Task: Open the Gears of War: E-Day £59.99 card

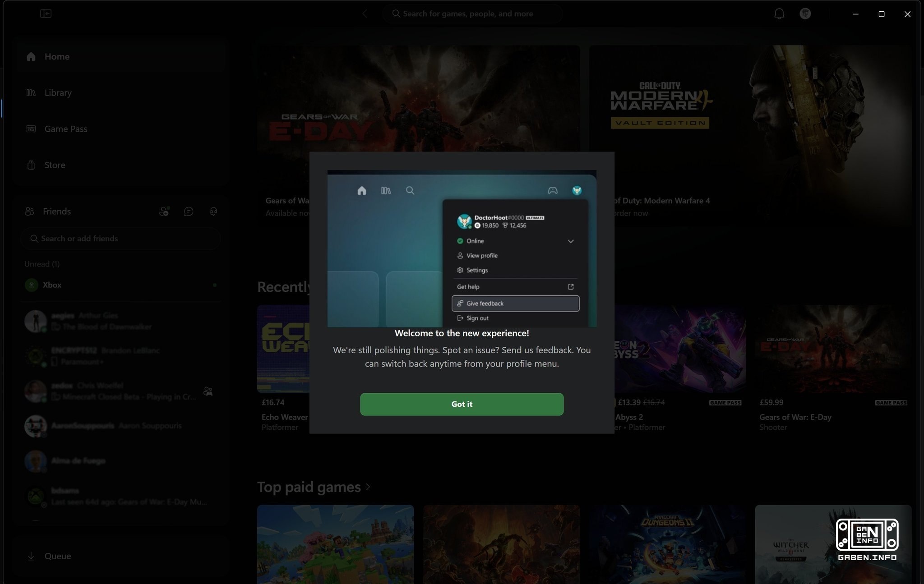Action: point(833,369)
